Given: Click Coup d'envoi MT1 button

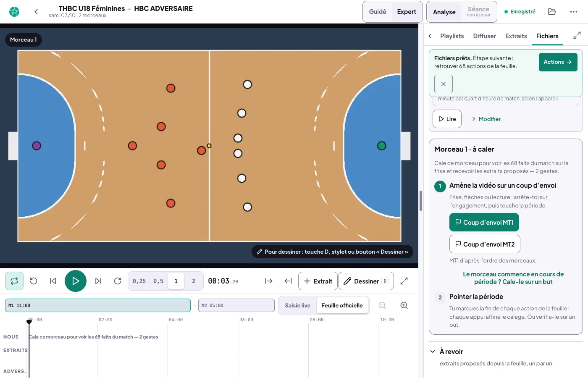Looking at the screenshot, I should pyautogui.click(x=484, y=222).
